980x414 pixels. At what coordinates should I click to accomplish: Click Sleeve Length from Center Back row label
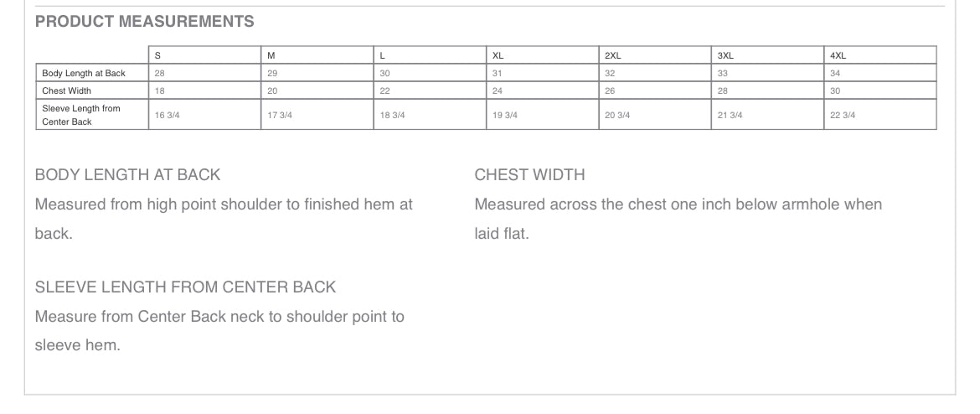point(81,115)
